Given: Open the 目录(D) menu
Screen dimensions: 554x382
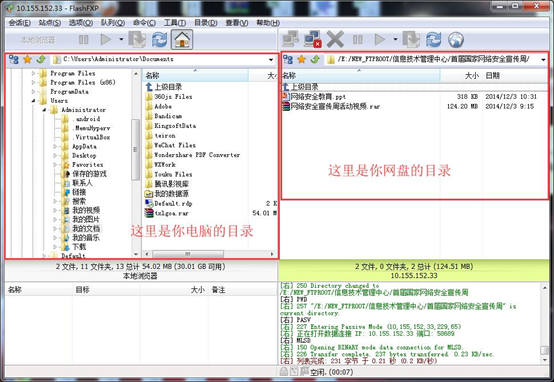Looking at the screenshot, I should click(206, 23).
